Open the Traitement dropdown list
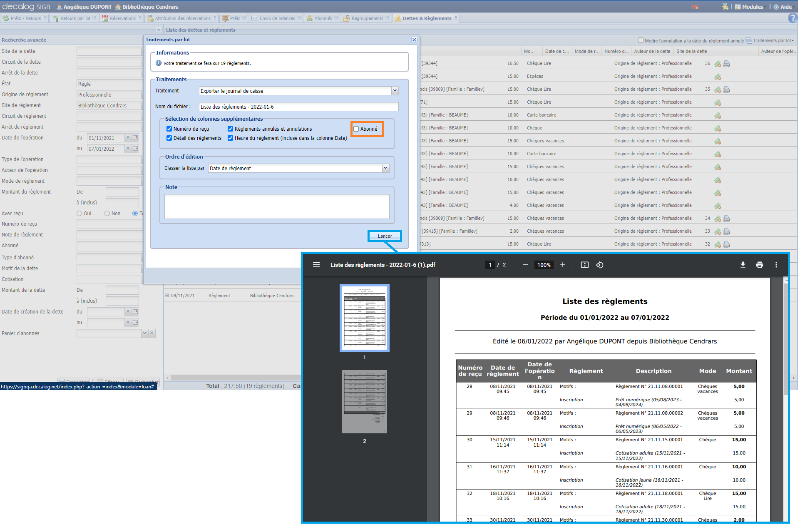 [395, 91]
